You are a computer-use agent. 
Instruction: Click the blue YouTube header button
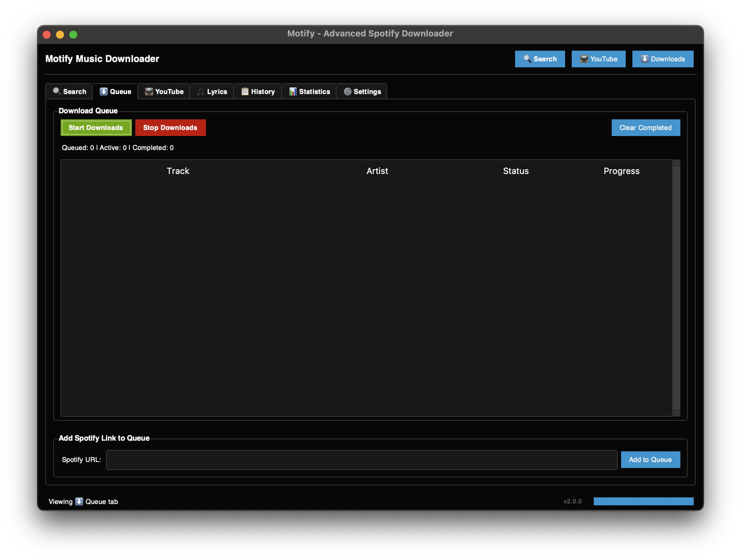(598, 59)
